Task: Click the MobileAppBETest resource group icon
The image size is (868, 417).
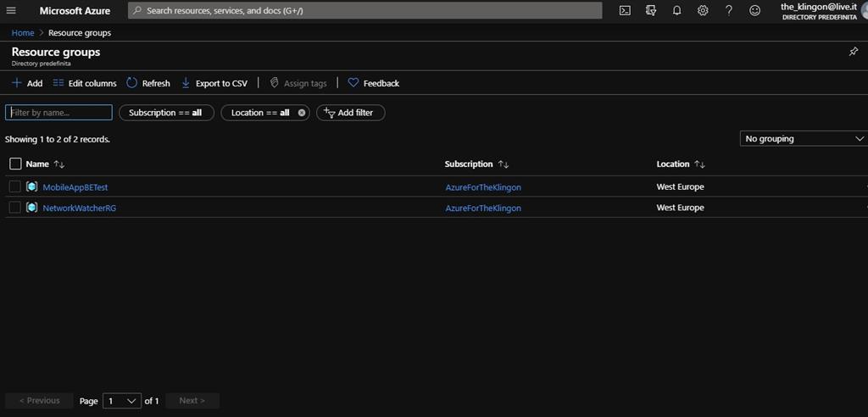Action: tap(31, 187)
